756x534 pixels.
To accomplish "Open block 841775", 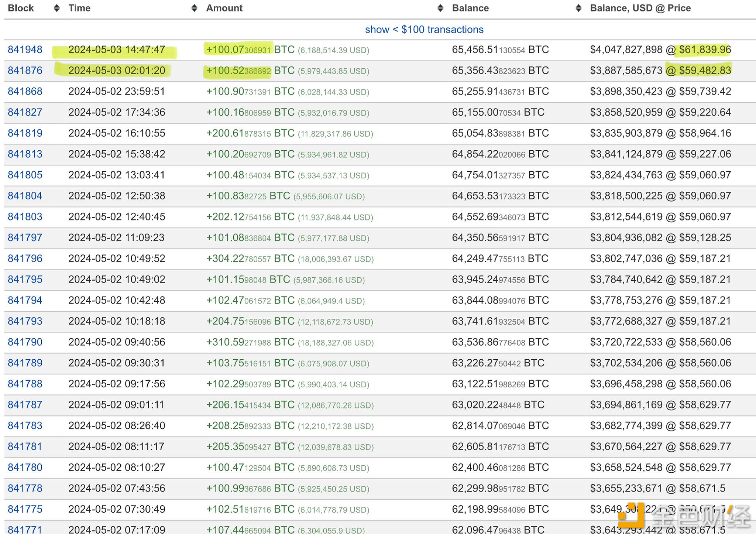I will coord(25,509).
